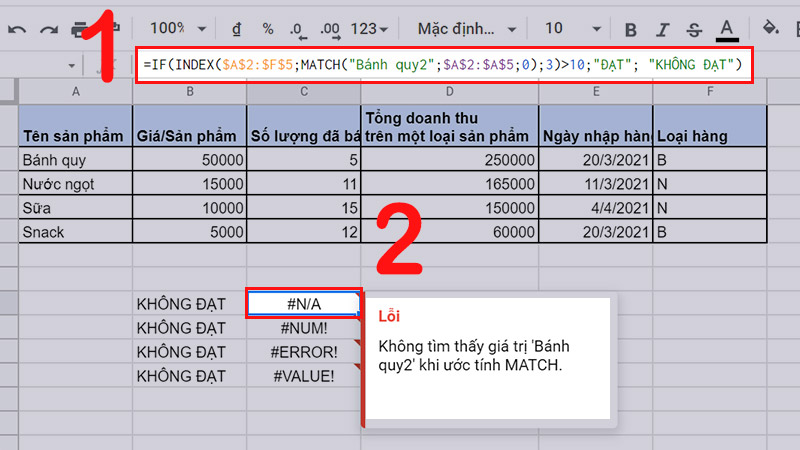Viewport: 800px width, 450px height.
Task: Format as currency with đ icon
Action: point(235,29)
